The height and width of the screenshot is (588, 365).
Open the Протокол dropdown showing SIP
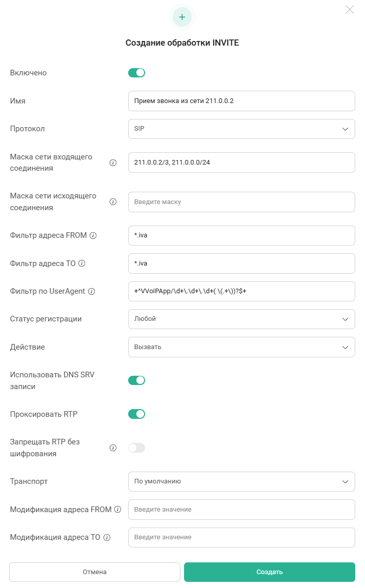coord(241,129)
